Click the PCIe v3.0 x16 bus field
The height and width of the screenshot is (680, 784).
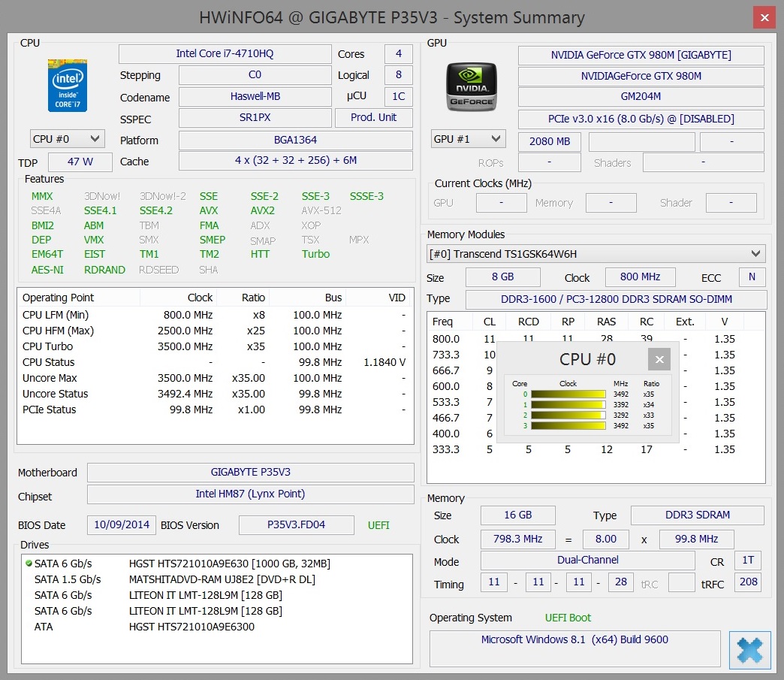[641, 119]
